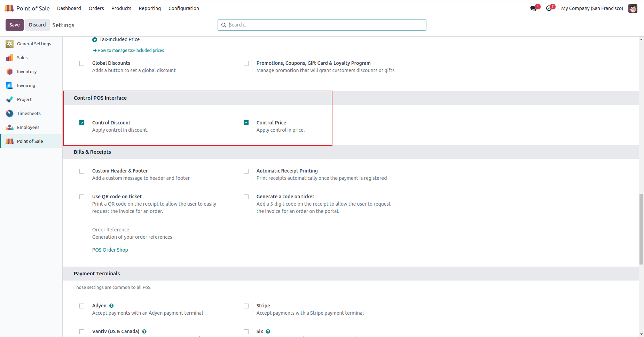Open the conversations chat bubble icon
Screen dimensions: 644x337
(x=533, y=8)
